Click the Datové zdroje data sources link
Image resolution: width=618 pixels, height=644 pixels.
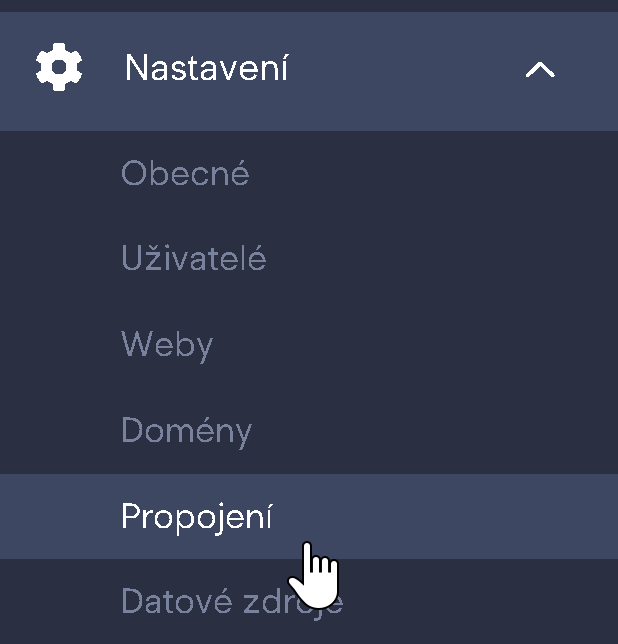232,601
